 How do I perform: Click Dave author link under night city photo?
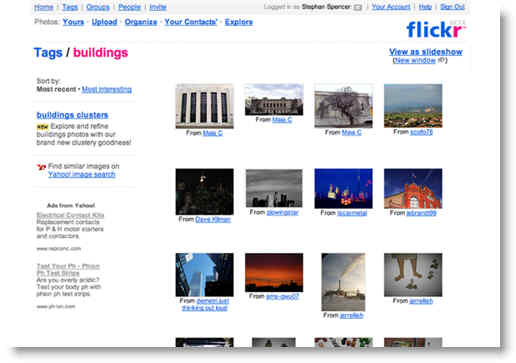click(213, 219)
